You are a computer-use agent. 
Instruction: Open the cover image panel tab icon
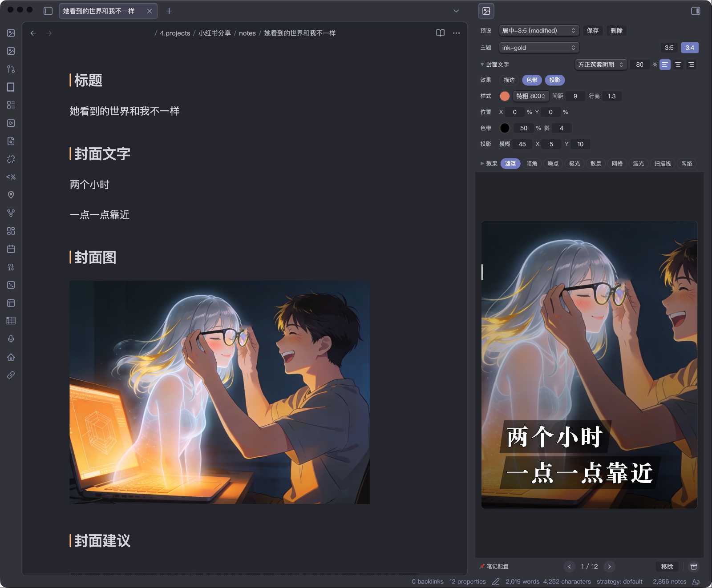[486, 11]
